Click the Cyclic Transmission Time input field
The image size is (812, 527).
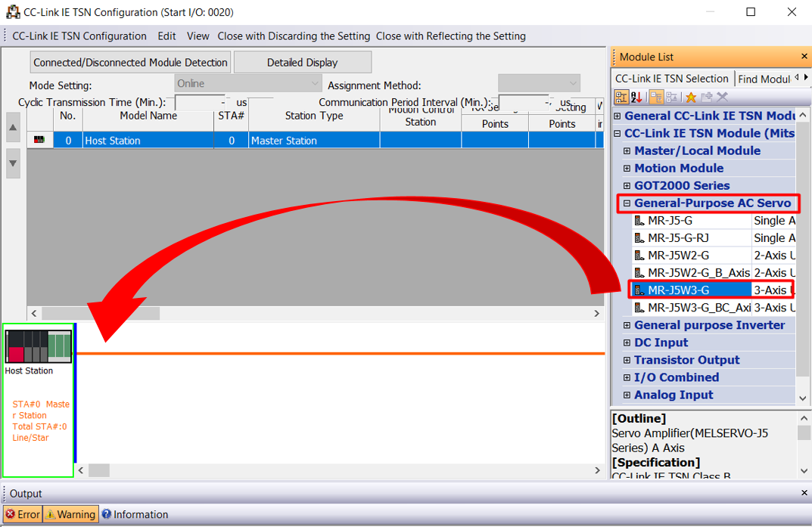(200, 102)
